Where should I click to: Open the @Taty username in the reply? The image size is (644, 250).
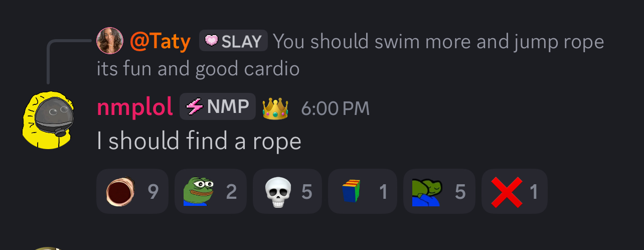[x=160, y=41]
